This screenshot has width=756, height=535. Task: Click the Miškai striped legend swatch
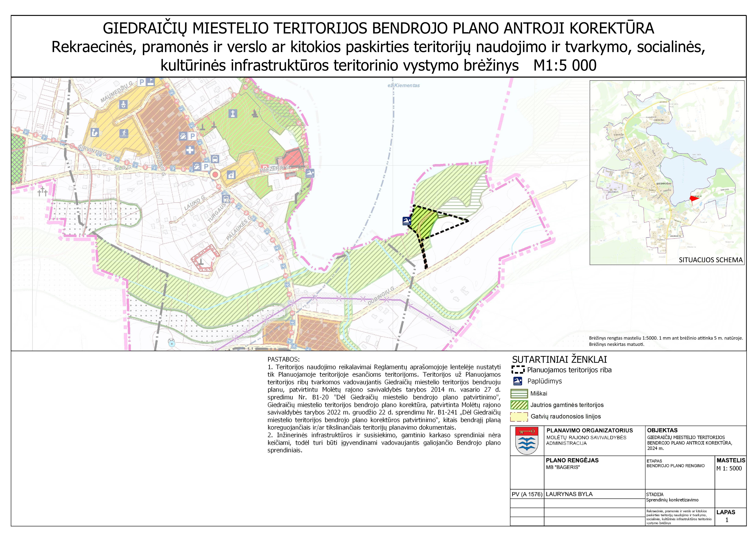519,394
